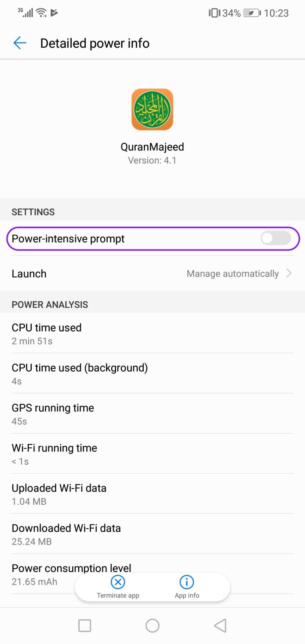Open Launch management options
The width and height of the screenshot is (305, 644).
pos(152,273)
